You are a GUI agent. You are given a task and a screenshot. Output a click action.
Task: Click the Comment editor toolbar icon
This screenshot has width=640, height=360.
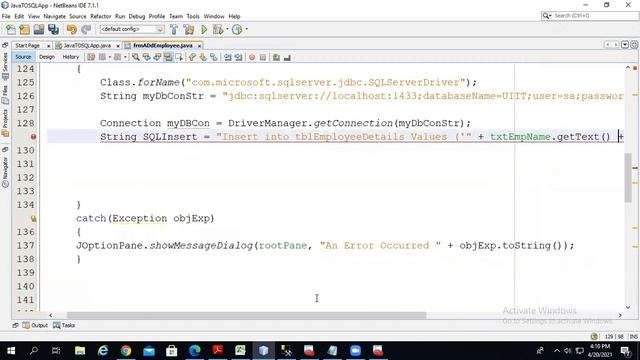point(276,58)
